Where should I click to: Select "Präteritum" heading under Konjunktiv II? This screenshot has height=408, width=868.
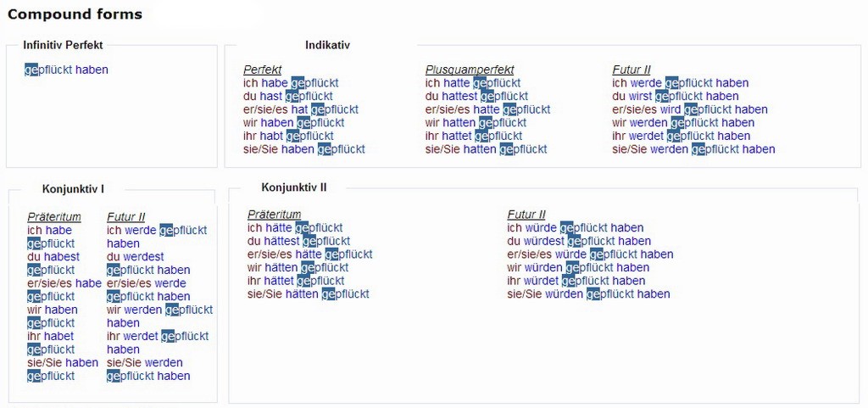click(274, 215)
